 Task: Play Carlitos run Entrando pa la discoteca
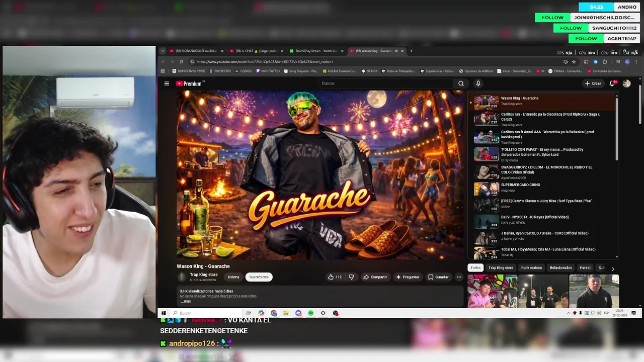[x=543, y=119]
